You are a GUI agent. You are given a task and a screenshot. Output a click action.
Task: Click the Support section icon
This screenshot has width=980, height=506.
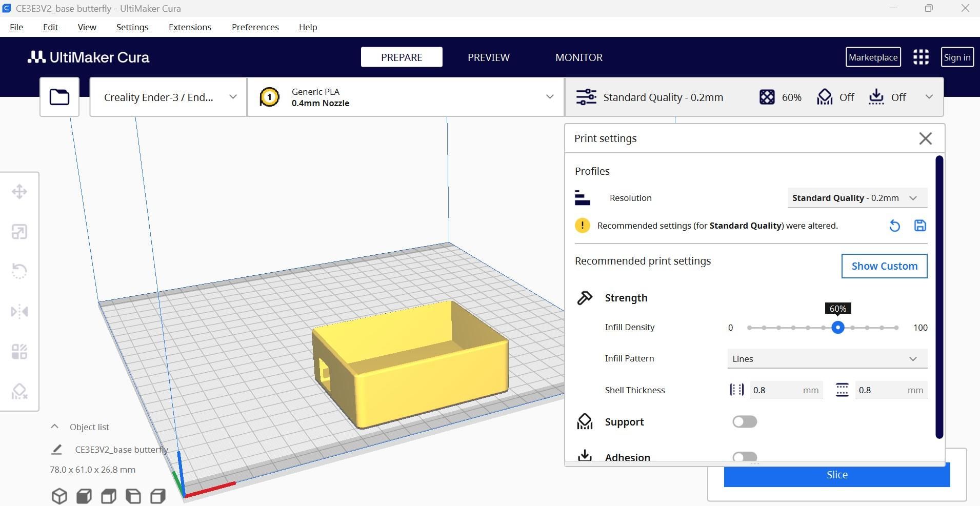pos(585,422)
